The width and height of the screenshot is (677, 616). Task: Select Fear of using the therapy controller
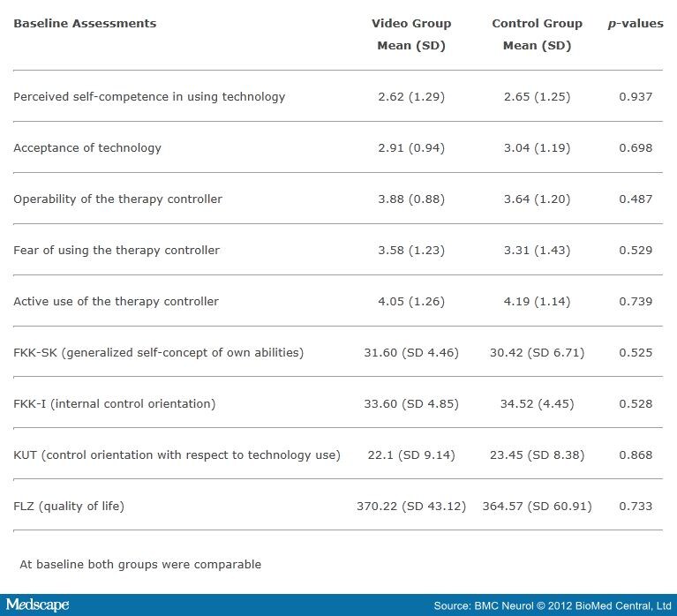pyautogui.click(x=117, y=251)
